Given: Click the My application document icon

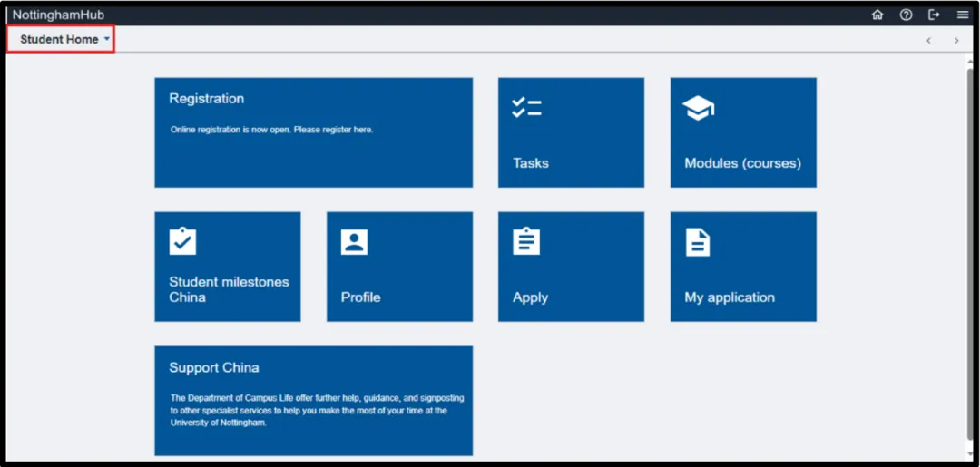Looking at the screenshot, I should tap(698, 242).
